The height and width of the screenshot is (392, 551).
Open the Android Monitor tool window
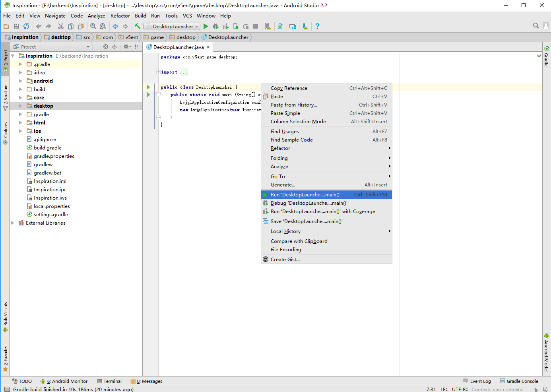point(64,381)
